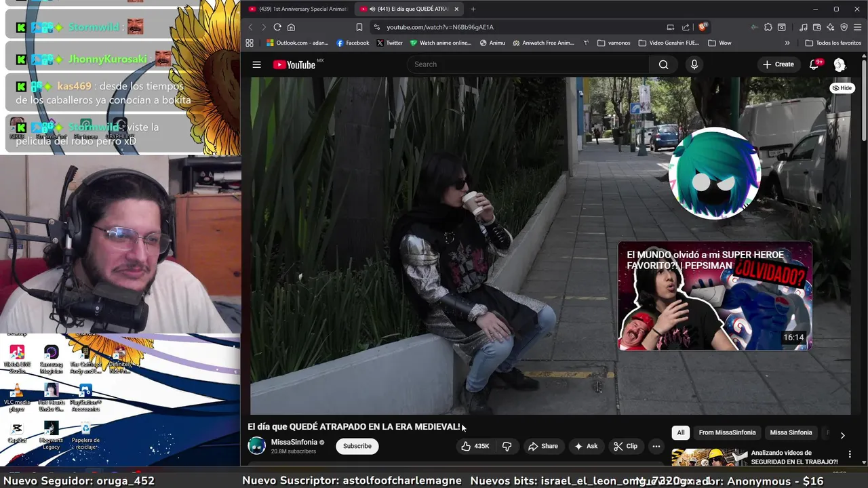Click the Share button below the video
This screenshot has width=868, height=488.
pos(542,446)
